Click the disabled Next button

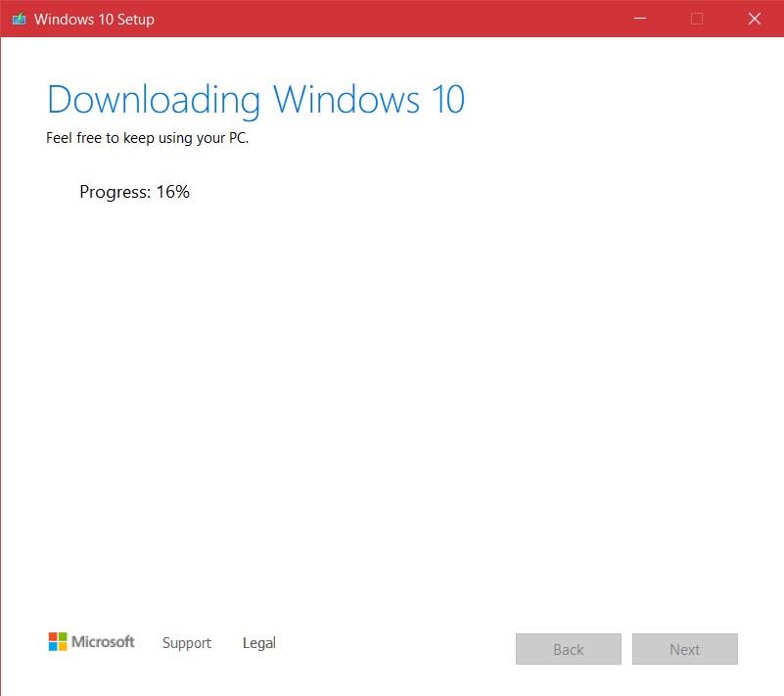(x=685, y=649)
